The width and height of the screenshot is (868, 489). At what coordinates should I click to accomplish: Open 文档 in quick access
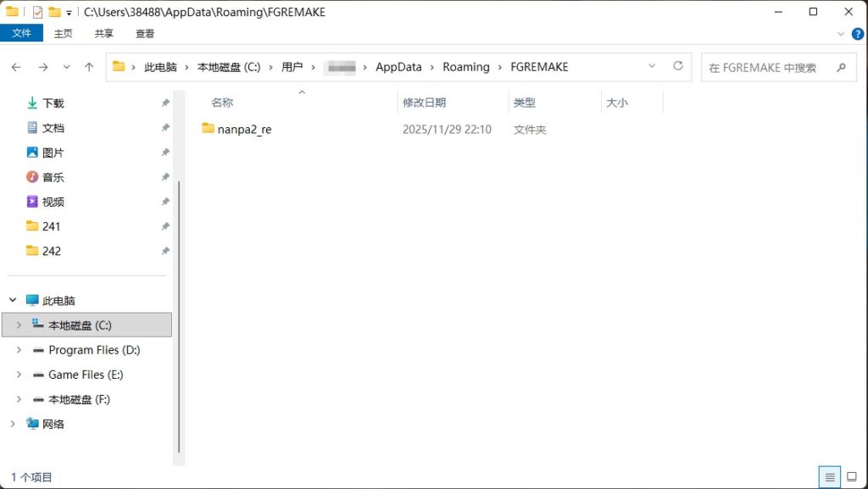[x=53, y=128]
